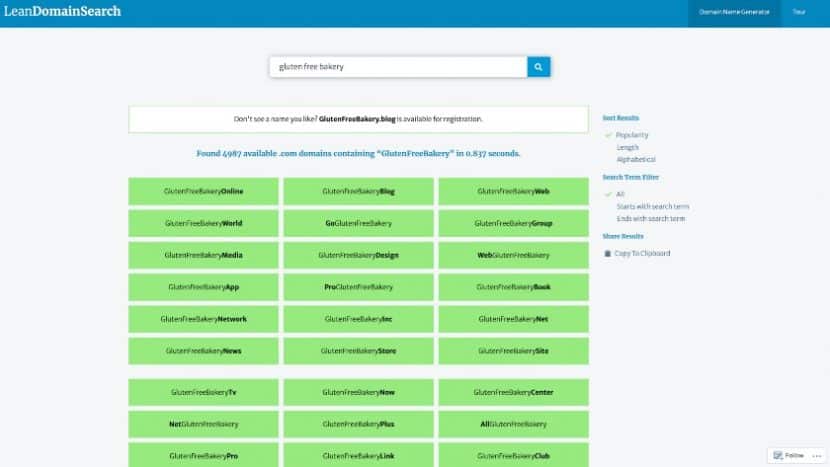Click the GlutenFreeBakeryTv domain result
830x467 pixels.
[204, 392]
